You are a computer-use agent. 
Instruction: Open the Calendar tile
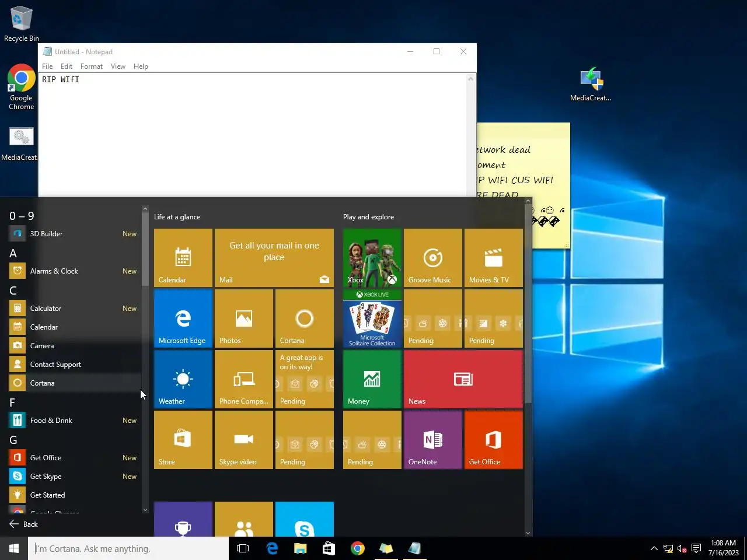click(183, 258)
